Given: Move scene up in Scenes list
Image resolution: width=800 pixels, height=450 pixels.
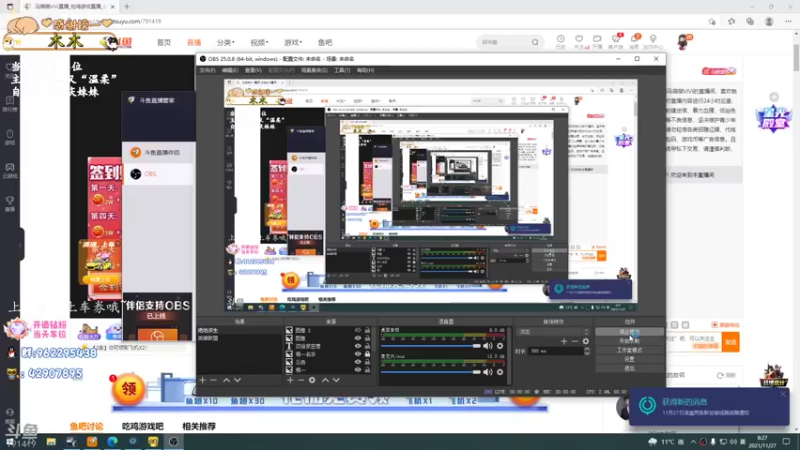Looking at the screenshot, I should coord(226,380).
